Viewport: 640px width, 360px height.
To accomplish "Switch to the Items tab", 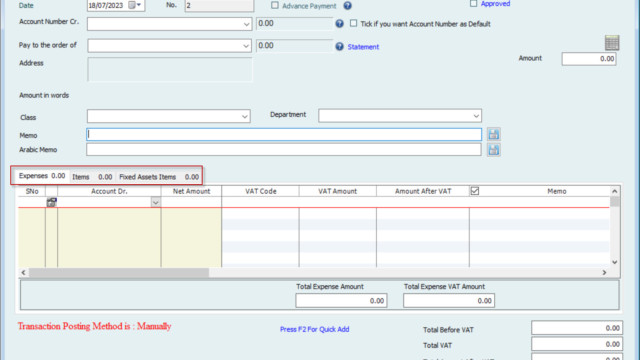I will pyautogui.click(x=92, y=177).
